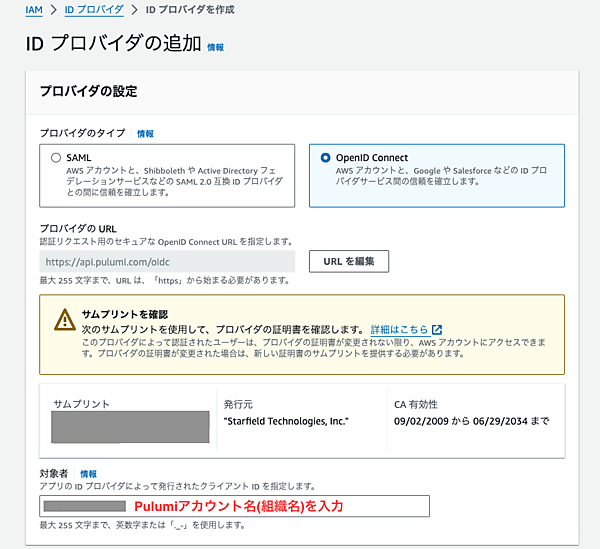Click the ID プロバイダを作成 breadcrumb text
The image size is (600, 549).
click(190, 10)
